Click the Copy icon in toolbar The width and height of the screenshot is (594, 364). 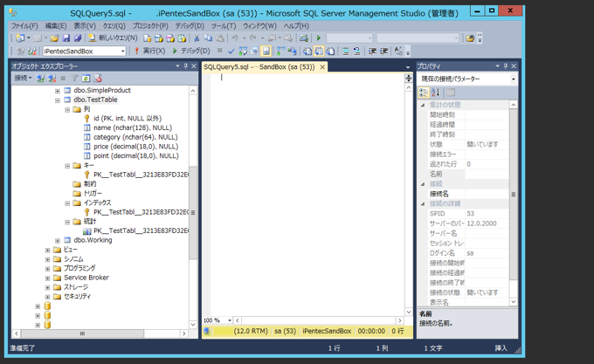[x=208, y=38]
